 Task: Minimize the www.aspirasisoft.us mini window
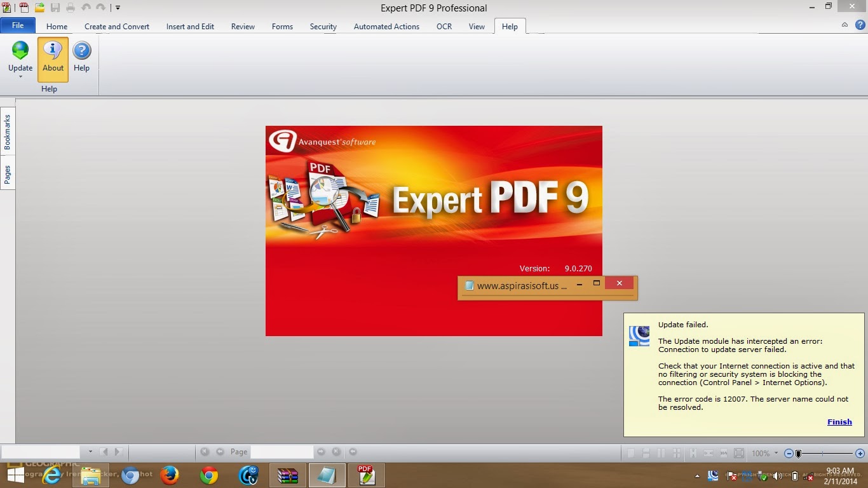coord(579,285)
